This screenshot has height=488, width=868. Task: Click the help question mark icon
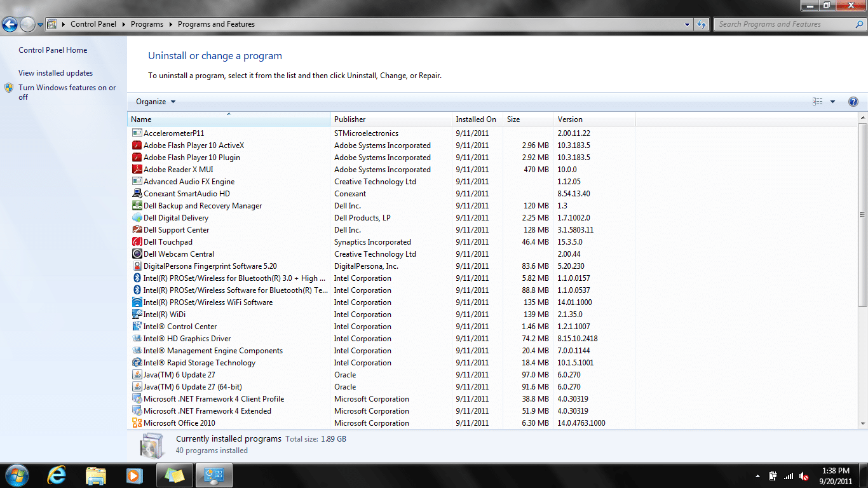(853, 102)
